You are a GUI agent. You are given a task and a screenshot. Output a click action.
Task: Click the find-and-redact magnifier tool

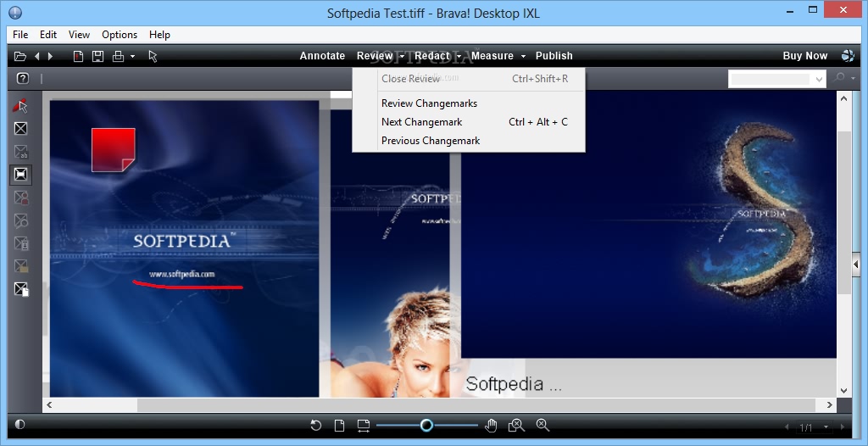pos(20,220)
